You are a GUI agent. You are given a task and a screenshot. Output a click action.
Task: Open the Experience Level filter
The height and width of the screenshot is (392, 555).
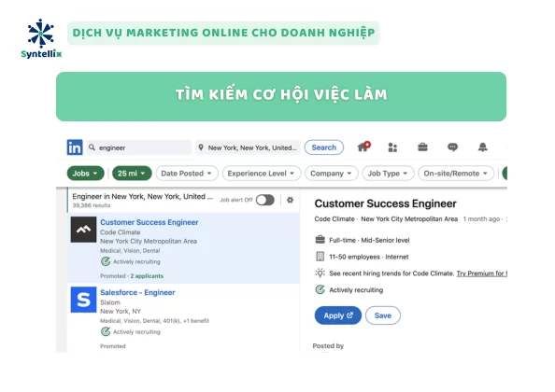262,174
